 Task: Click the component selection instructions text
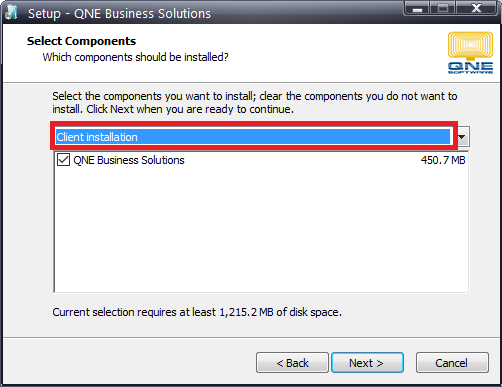pyautogui.click(x=255, y=102)
